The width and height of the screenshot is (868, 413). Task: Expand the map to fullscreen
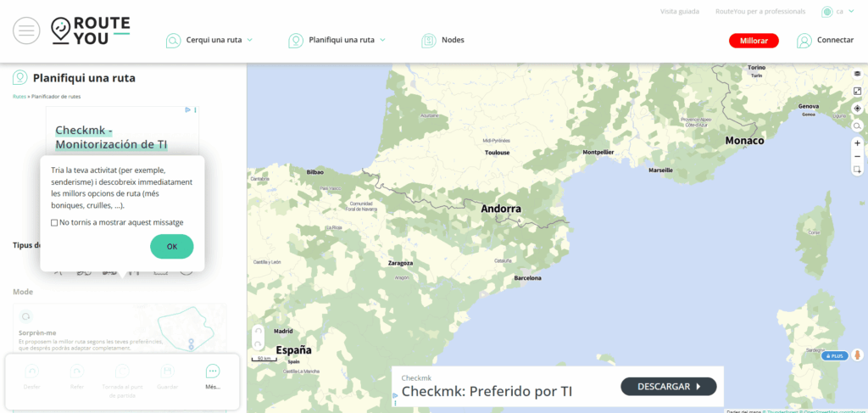pos(857,91)
